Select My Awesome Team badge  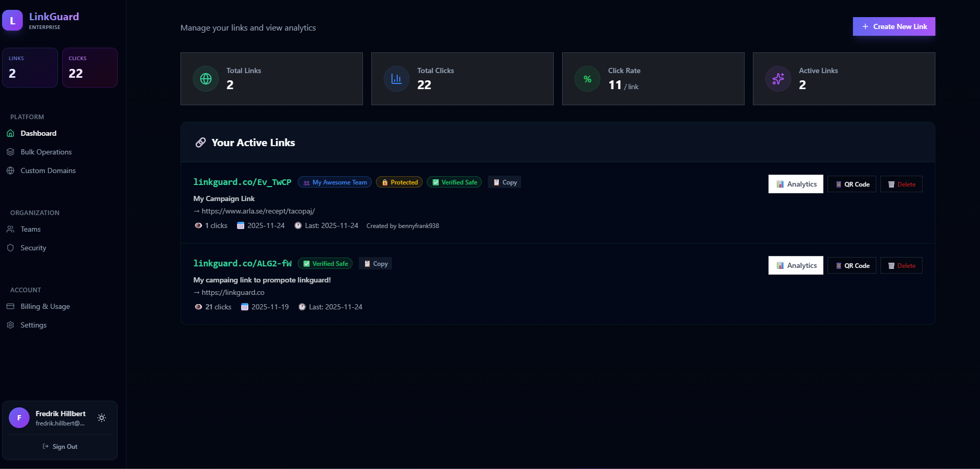(x=334, y=182)
